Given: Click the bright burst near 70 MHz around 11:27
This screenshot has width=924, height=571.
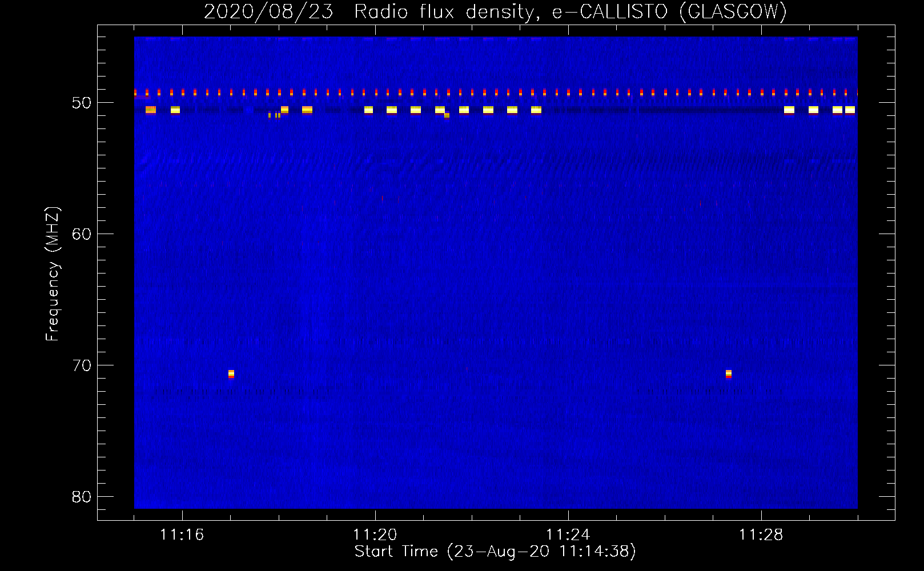Looking at the screenshot, I should coord(729,374).
